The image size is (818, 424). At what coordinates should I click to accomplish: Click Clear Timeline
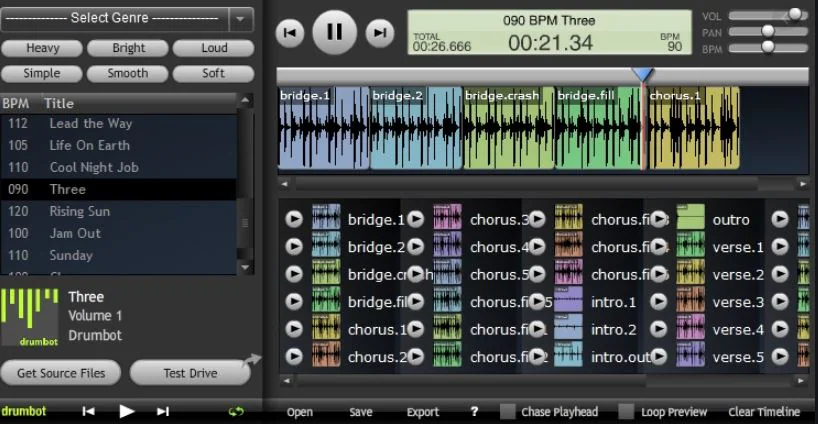pyautogui.click(x=764, y=412)
